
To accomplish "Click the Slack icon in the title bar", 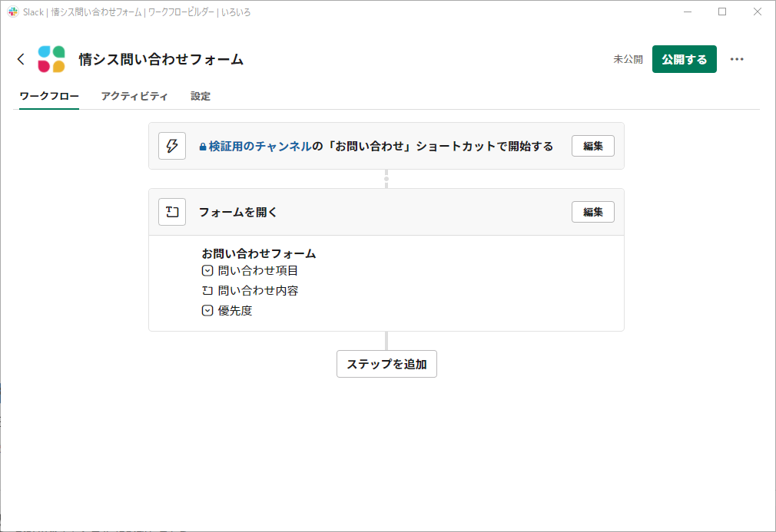I will pyautogui.click(x=11, y=12).
